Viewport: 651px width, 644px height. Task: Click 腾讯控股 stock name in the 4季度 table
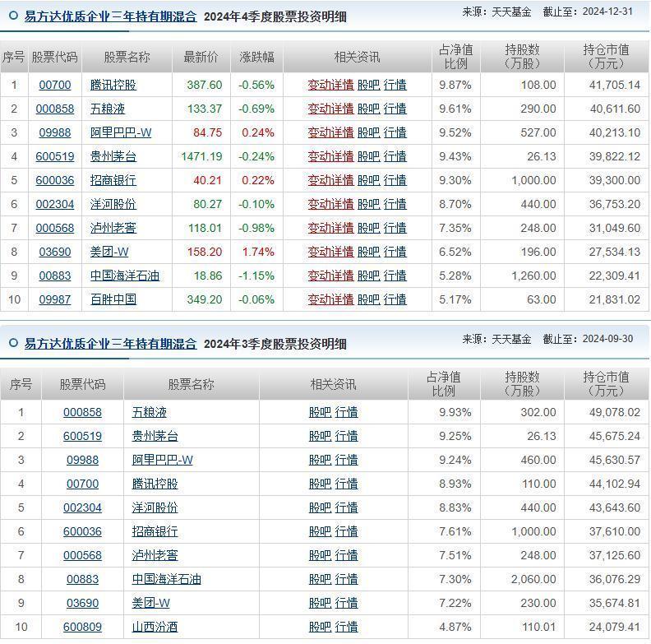click(113, 85)
